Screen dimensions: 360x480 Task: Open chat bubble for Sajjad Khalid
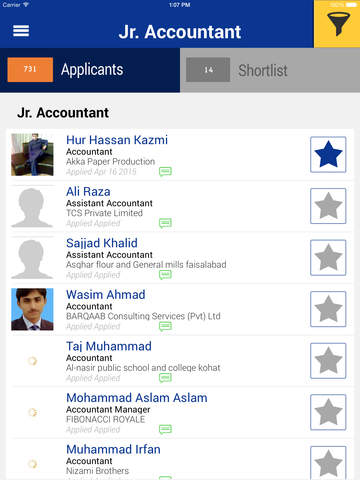pyautogui.click(x=165, y=275)
